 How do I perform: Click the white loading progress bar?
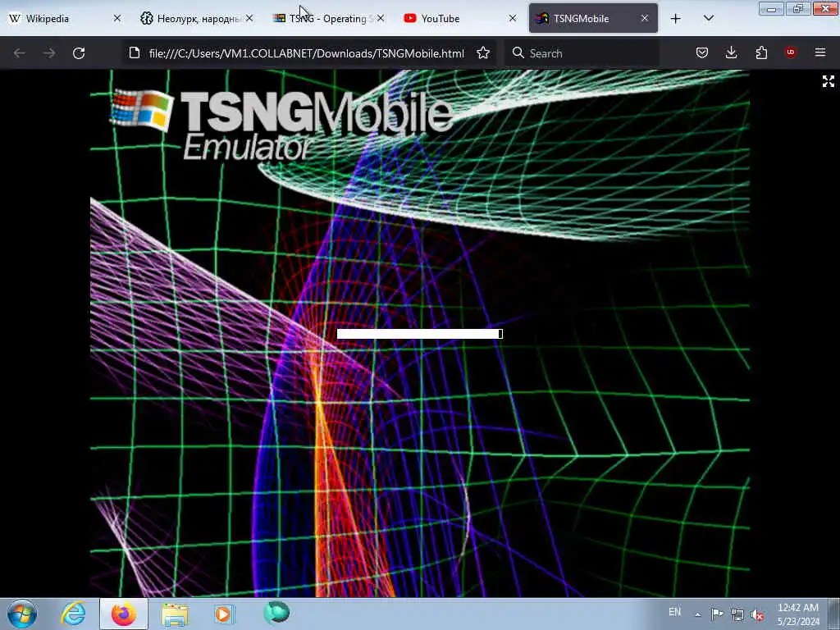(x=419, y=334)
